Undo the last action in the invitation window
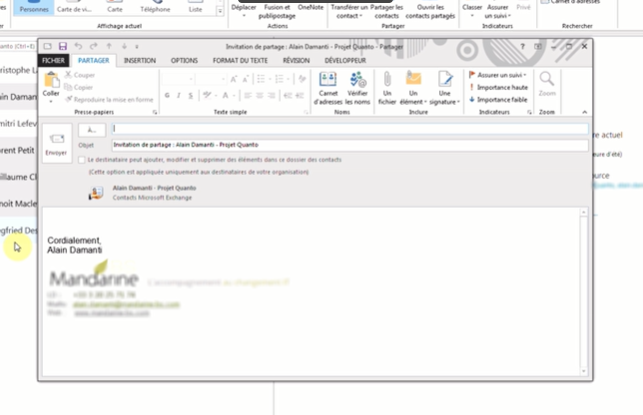Image resolution: width=643 pixels, height=415 pixels. coord(78,46)
